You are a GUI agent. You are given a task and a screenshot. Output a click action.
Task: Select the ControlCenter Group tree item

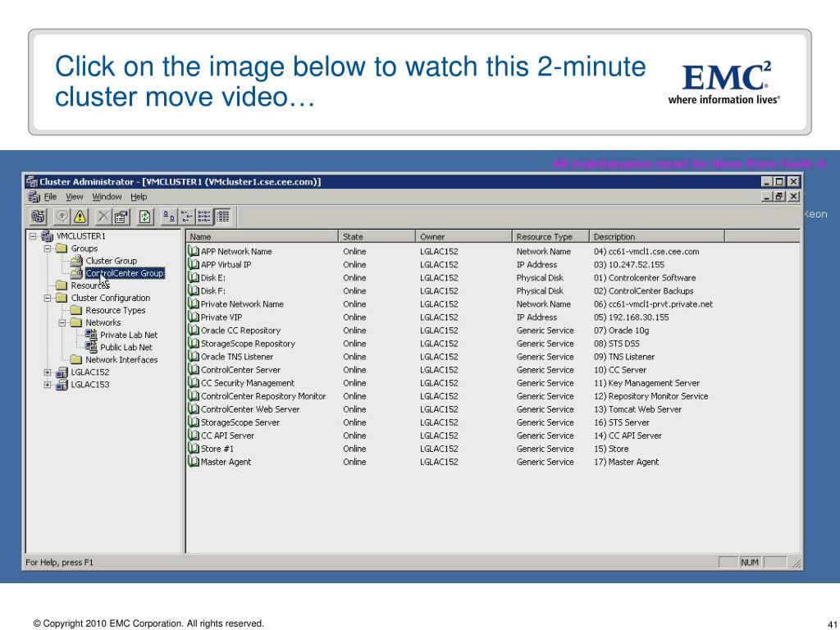125,273
